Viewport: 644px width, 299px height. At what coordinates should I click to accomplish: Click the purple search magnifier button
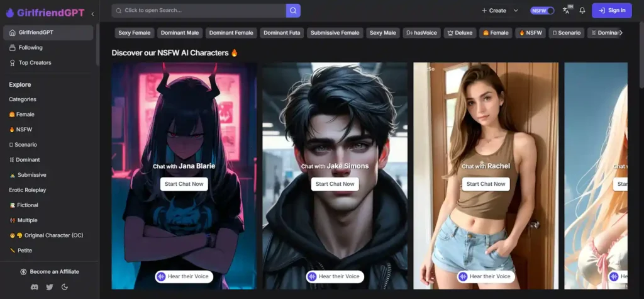pyautogui.click(x=293, y=11)
